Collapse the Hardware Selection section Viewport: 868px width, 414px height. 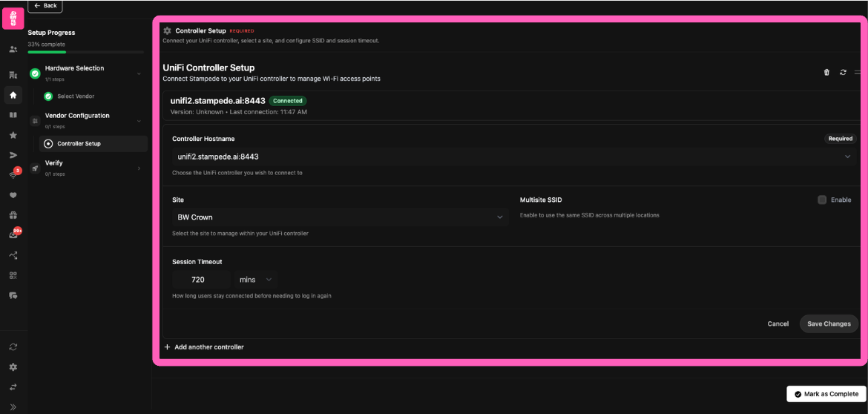click(x=139, y=73)
